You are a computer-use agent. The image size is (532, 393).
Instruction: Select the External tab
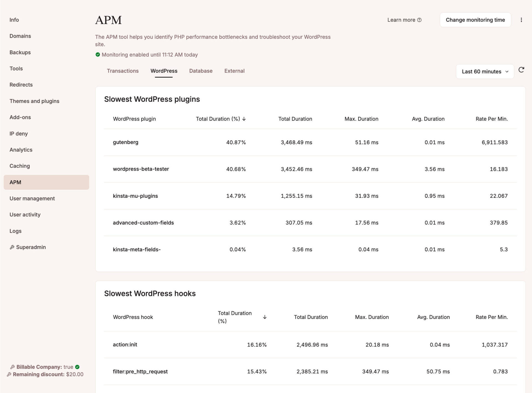click(234, 71)
